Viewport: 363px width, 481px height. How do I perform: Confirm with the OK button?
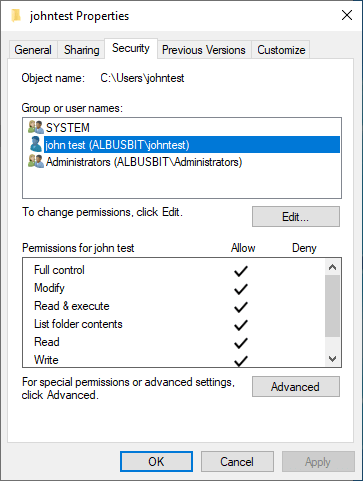(156, 462)
